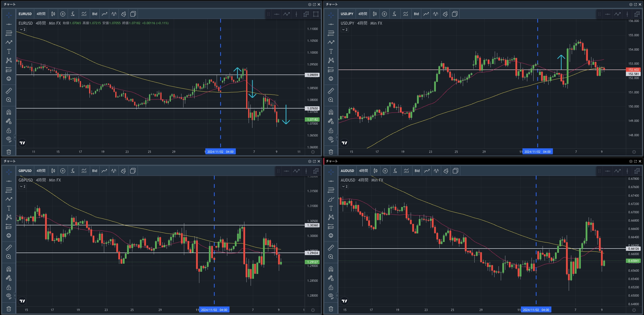Expand the indicator legend '2' in EURUSD chart
This screenshot has width=644, height=315.
coord(23,29)
